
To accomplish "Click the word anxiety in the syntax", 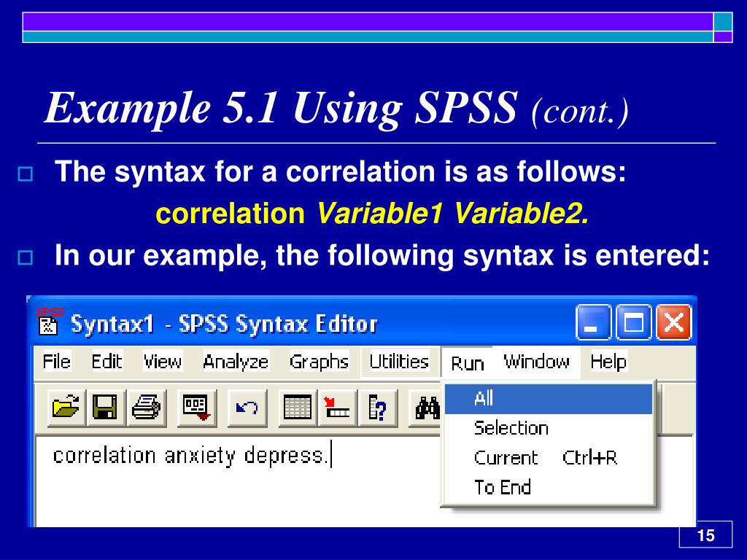I will point(200,456).
